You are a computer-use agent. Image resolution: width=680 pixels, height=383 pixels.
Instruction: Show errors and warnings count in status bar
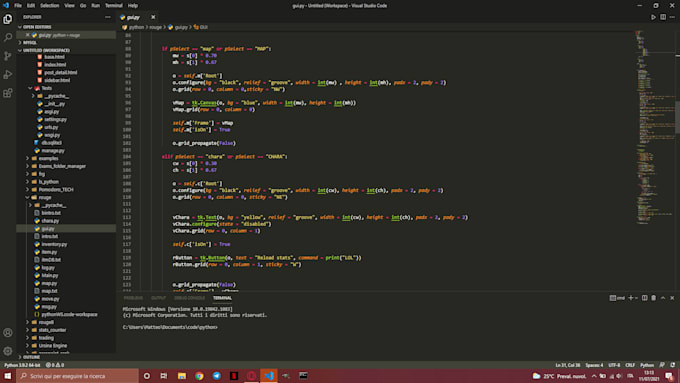pos(55,365)
